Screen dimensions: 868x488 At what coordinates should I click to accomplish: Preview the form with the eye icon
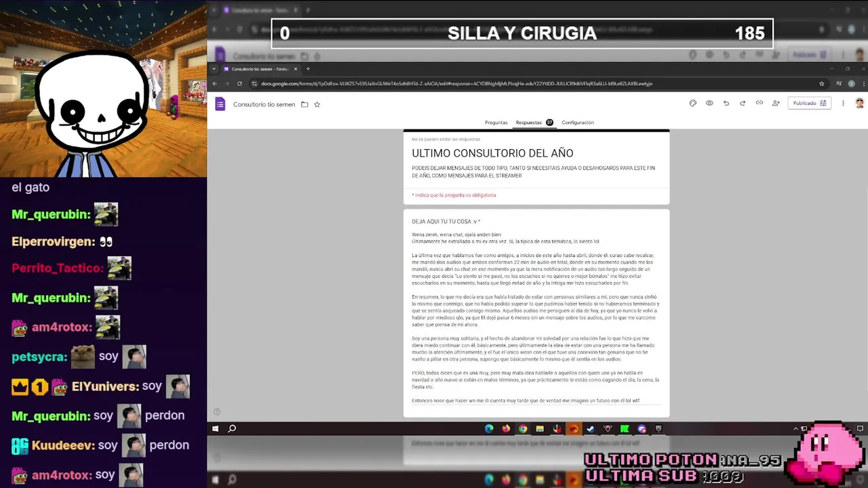709,103
